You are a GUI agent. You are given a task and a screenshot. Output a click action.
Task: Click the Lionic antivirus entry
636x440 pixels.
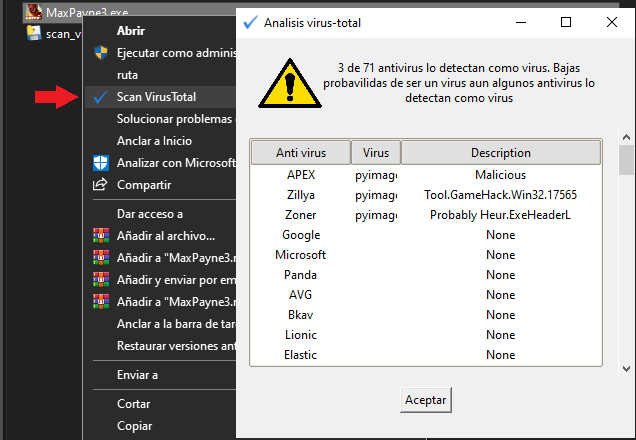point(301,335)
